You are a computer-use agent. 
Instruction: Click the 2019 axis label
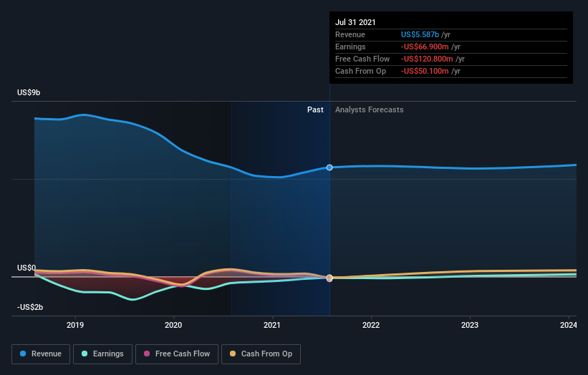tap(75, 325)
